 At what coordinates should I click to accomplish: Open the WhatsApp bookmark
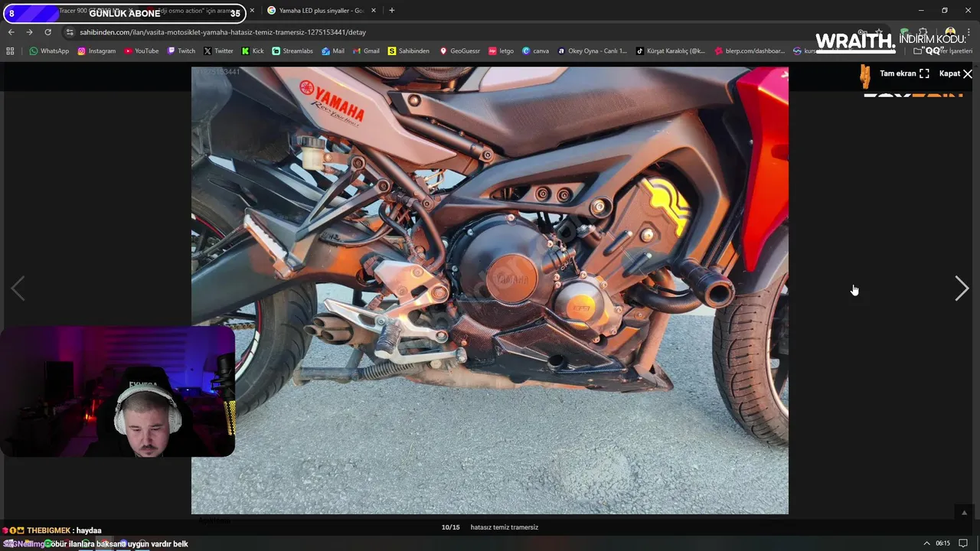(49, 51)
